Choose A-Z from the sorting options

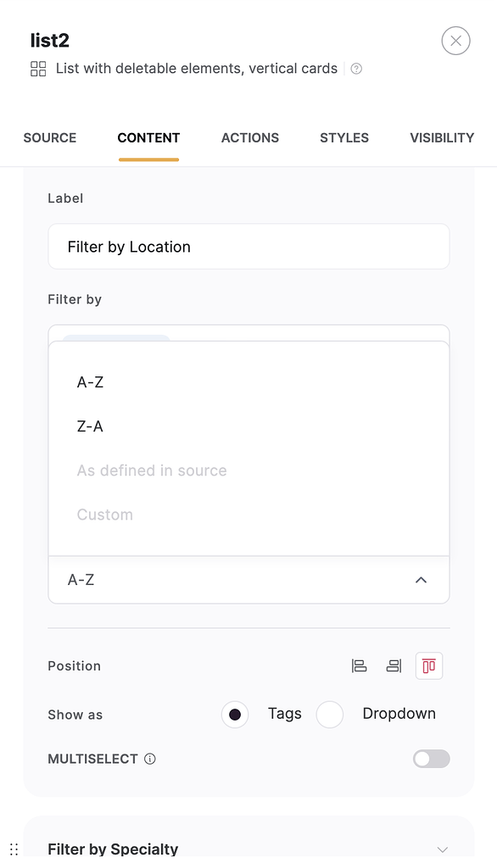pos(90,381)
